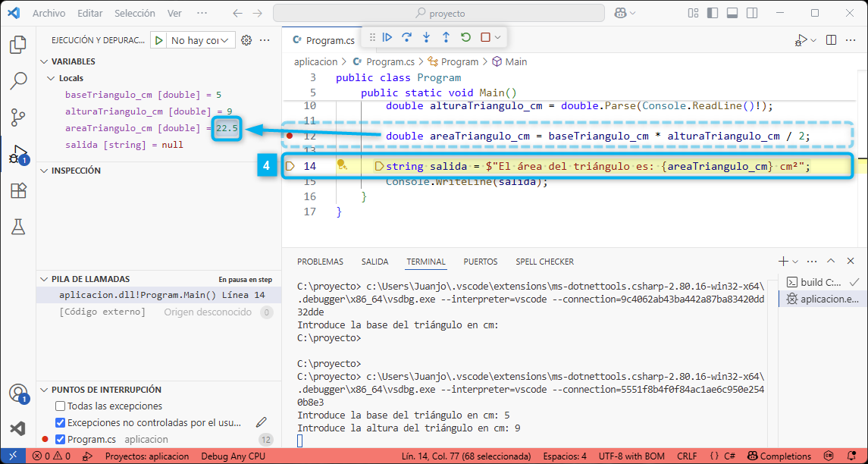This screenshot has width=868, height=464.
Task: Collapse the VARIABLES section
Action: (x=45, y=61)
